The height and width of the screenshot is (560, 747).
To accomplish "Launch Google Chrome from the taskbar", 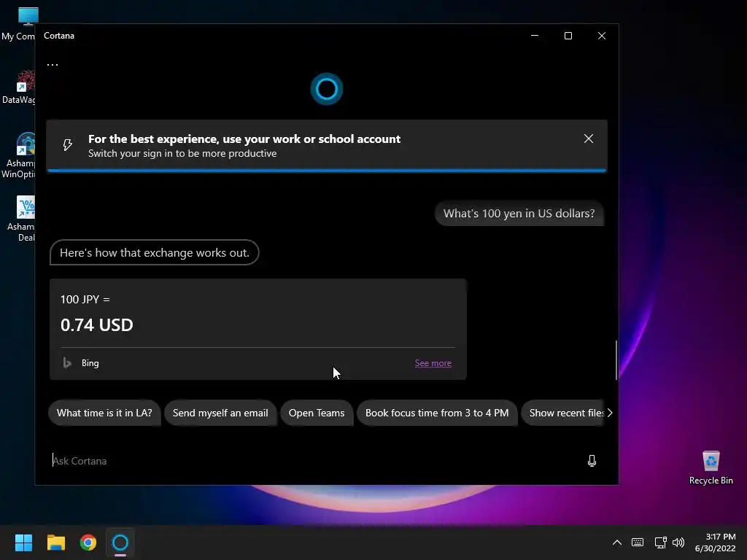I will [x=88, y=542].
